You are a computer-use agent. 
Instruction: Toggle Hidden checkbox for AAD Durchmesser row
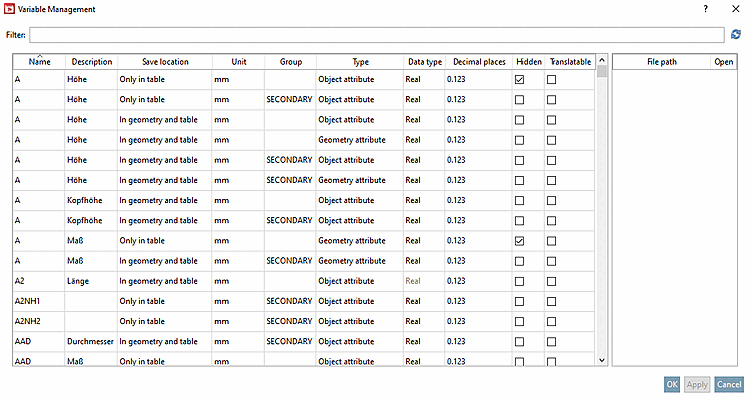coord(519,342)
